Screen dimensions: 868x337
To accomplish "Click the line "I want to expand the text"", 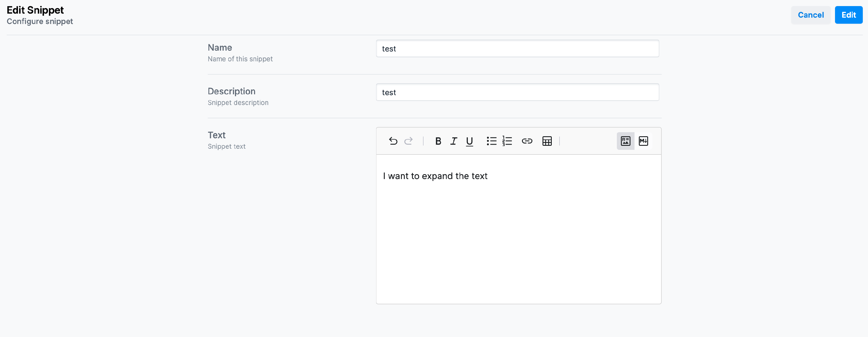I will 435,176.
